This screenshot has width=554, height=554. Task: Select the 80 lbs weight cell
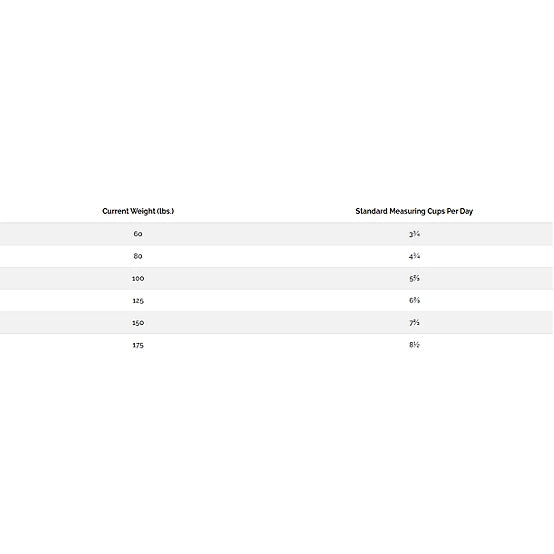click(138, 256)
